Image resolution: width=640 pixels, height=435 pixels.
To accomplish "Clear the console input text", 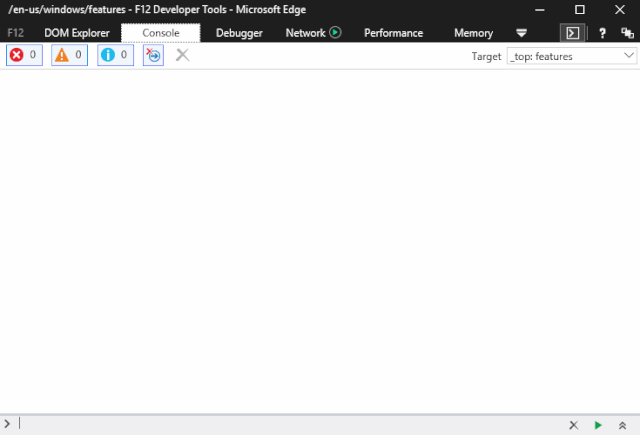I will (573, 425).
